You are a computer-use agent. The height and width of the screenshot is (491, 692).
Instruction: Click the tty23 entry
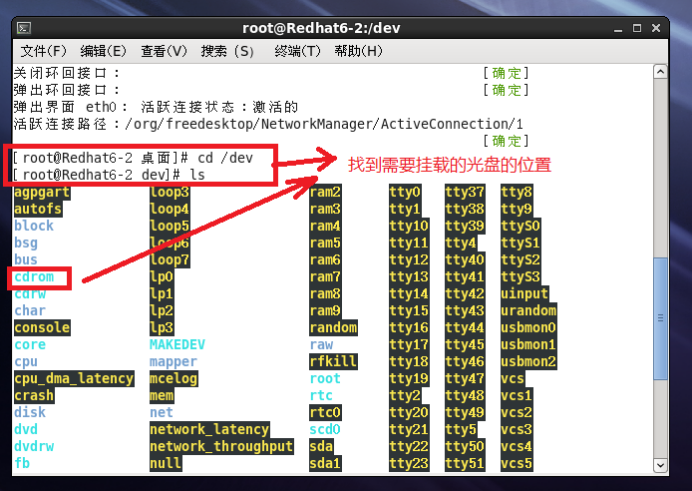[x=409, y=463]
